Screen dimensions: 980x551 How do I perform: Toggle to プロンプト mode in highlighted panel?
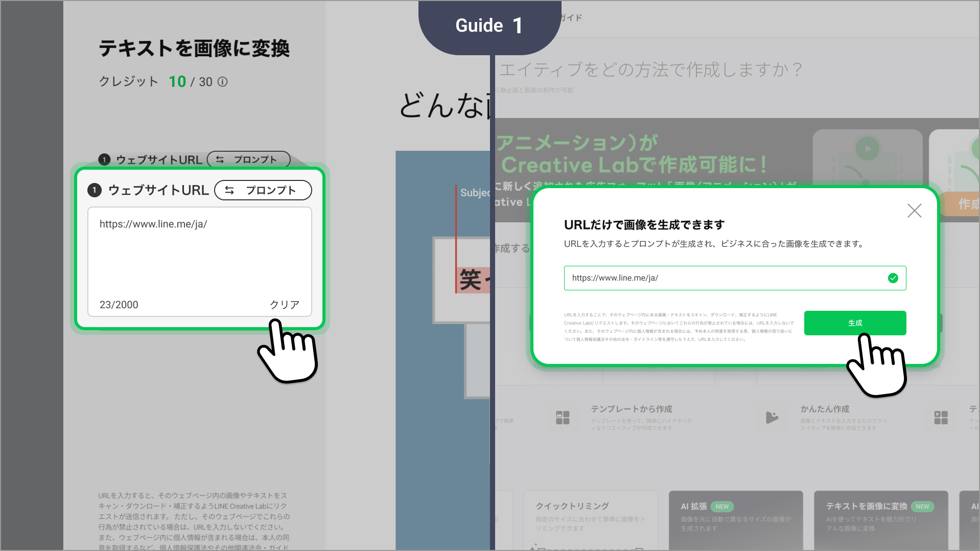click(263, 190)
